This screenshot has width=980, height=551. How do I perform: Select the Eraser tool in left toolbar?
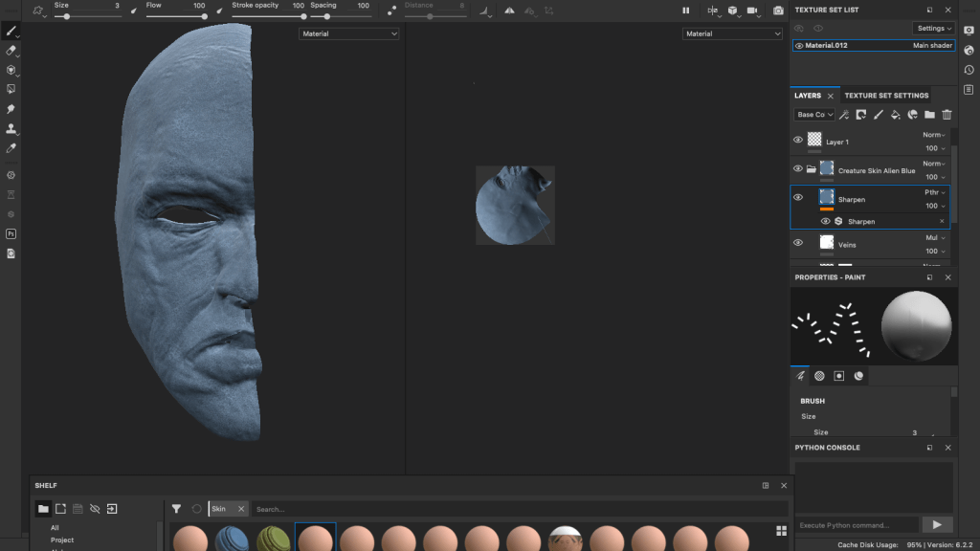pos(11,50)
